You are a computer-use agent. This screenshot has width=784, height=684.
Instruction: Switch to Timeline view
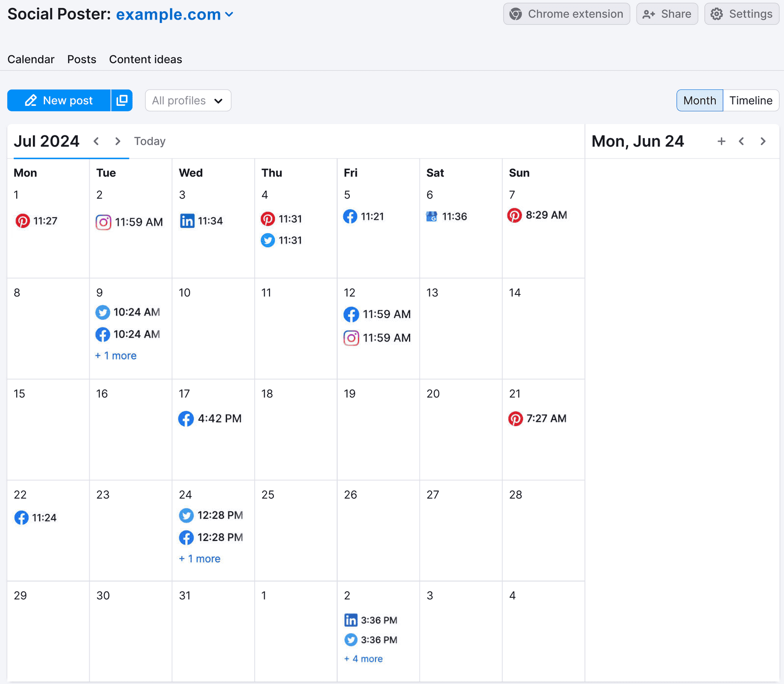750,100
